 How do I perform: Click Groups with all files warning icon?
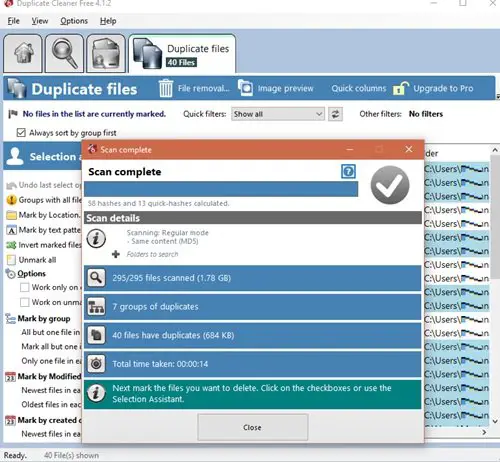tap(11, 200)
